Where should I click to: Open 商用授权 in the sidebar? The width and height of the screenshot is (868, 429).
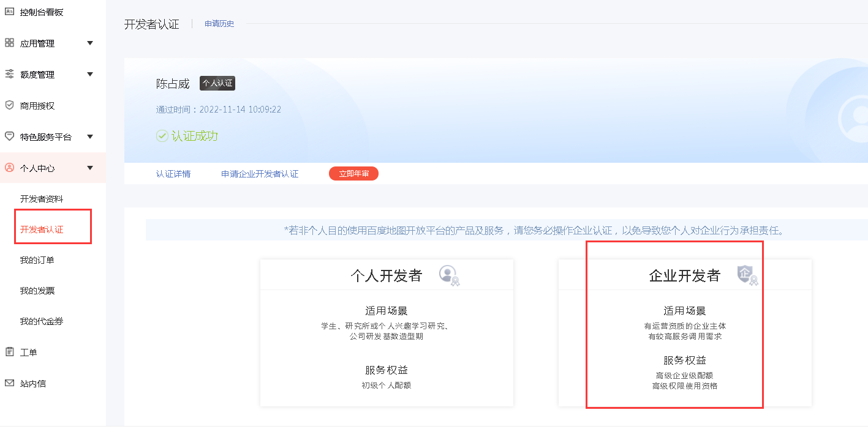37,106
